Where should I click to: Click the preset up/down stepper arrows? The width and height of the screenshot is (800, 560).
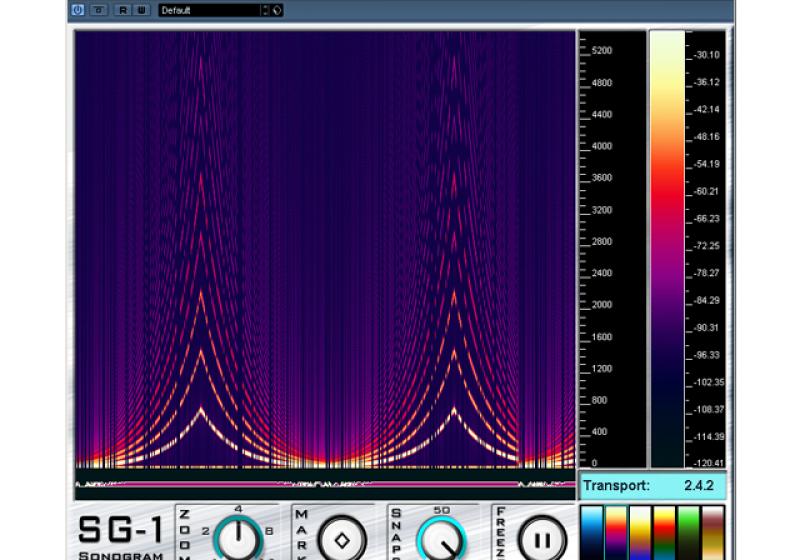coord(266,10)
